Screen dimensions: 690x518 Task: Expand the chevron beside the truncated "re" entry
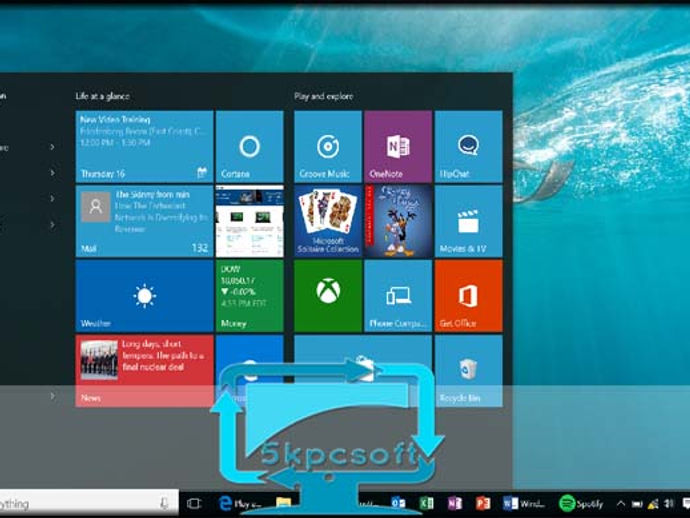tap(52, 147)
